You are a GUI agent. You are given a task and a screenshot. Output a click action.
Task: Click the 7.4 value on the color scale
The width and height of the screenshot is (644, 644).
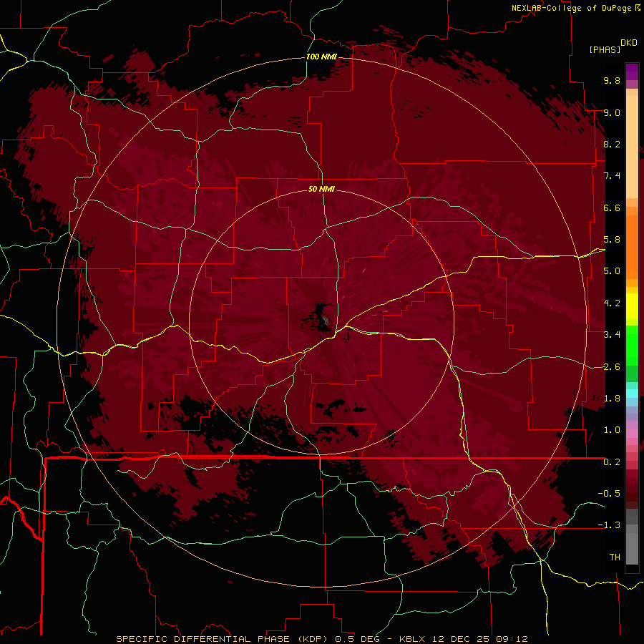coord(612,176)
